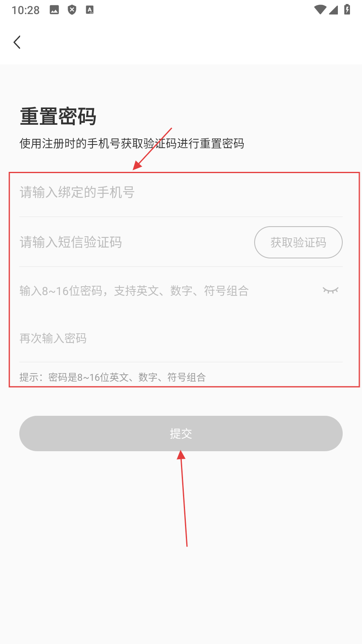Click the 获取验证码 button
This screenshot has height=644, width=362.
pyautogui.click(x=298, y=242)
